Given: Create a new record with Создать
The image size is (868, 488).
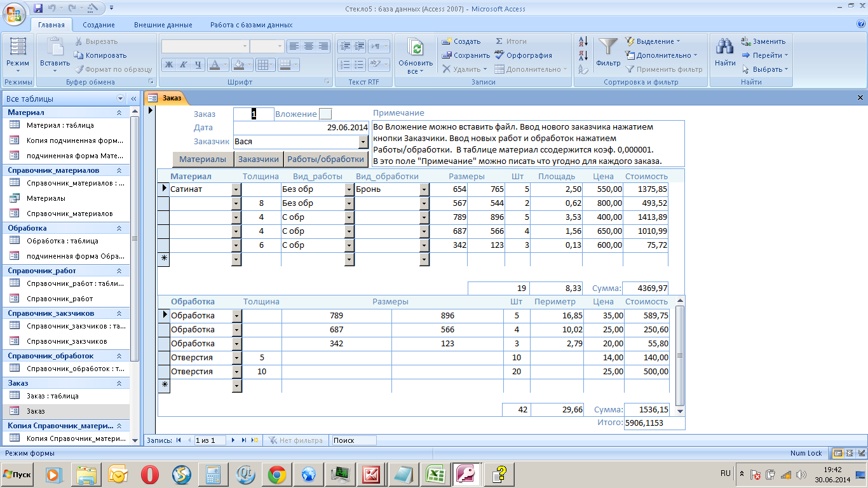Looking at the screenshot, I should point(461,41).
